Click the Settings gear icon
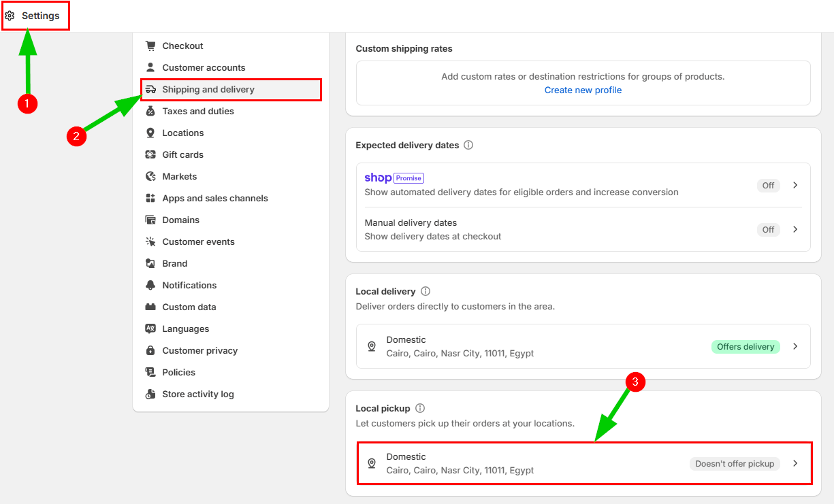 point(10,16)
